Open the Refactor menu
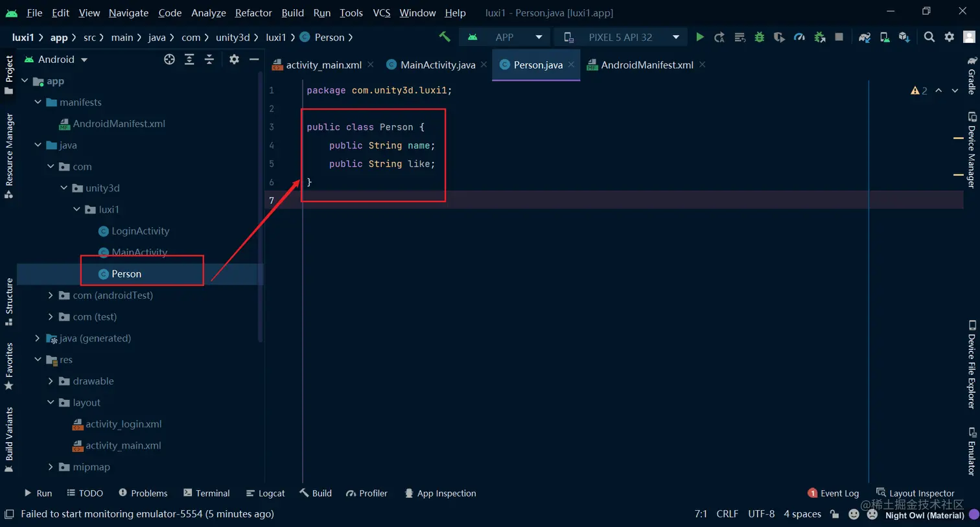Viewport: 980px width, 527px height. pyautogui.click(x=253, y=12)
